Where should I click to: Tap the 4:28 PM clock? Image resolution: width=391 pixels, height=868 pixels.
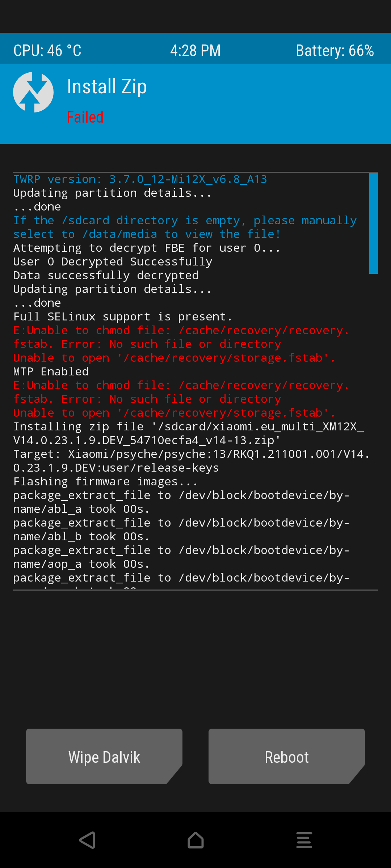tap(195, 50)
